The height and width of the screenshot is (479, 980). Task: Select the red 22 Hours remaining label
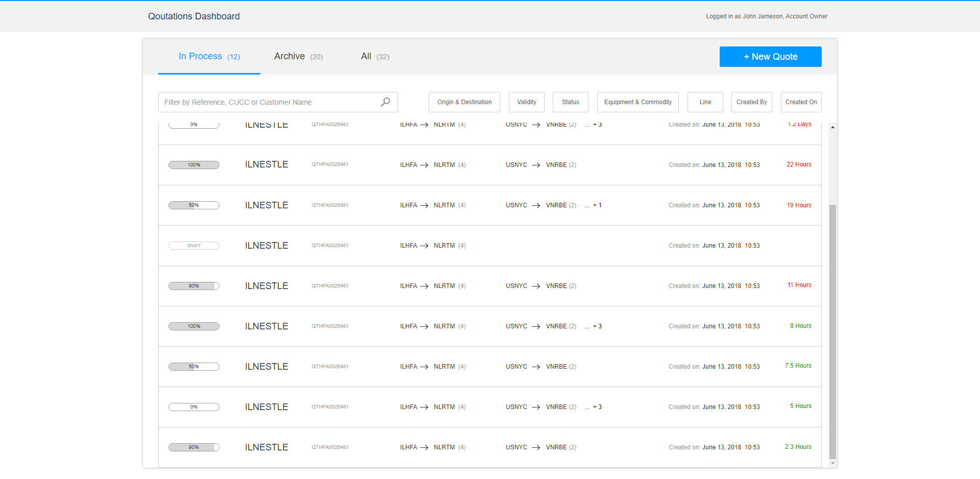tap(799, 164)
